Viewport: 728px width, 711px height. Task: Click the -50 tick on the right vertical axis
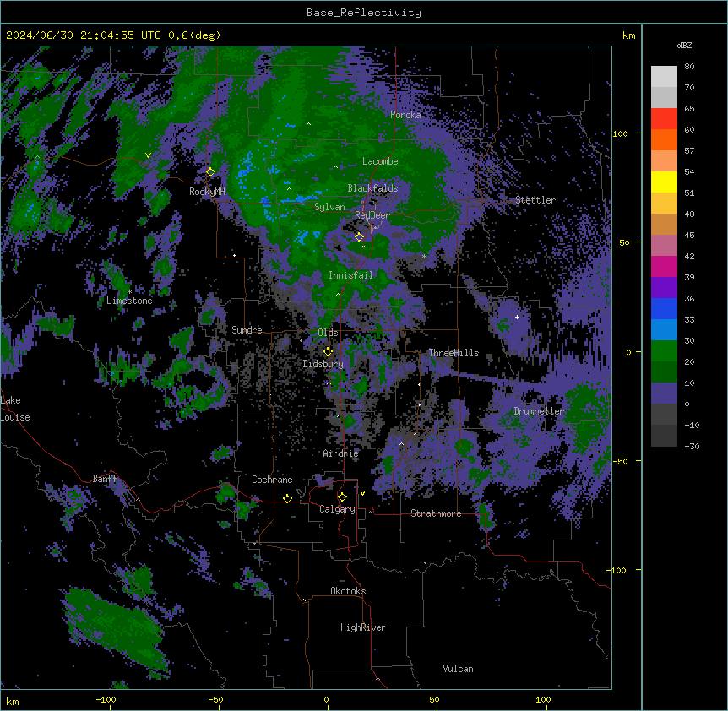tap(620, 461)
